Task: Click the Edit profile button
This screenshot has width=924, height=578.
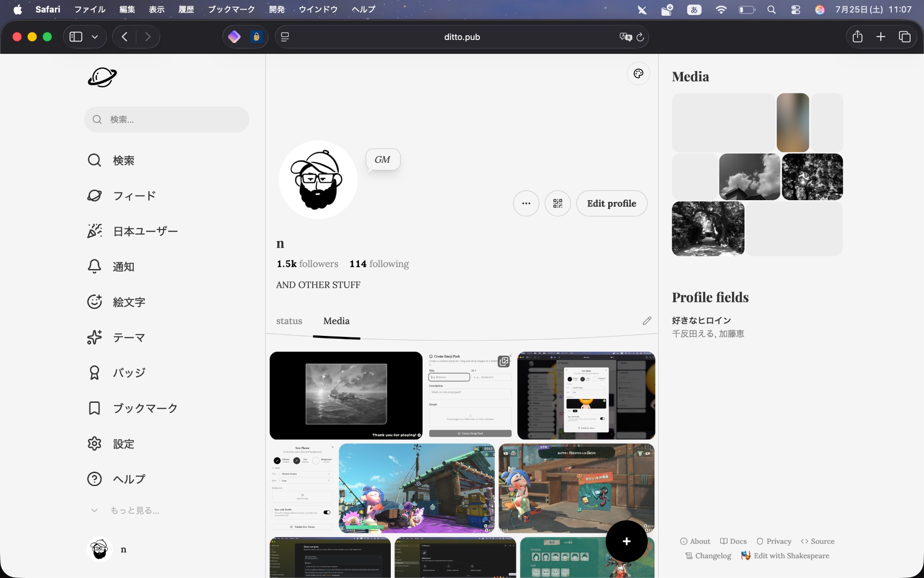Action: point(612,204)
